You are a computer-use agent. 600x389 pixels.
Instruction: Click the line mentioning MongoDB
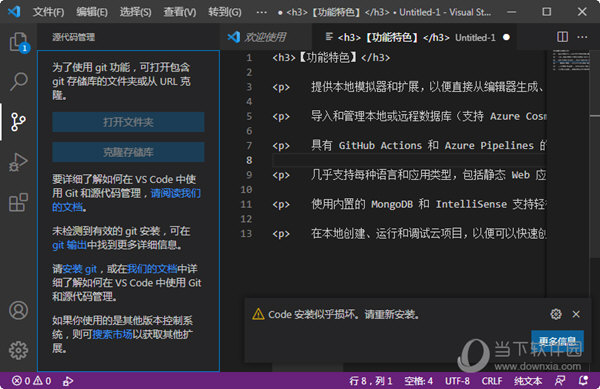(409, 204)
